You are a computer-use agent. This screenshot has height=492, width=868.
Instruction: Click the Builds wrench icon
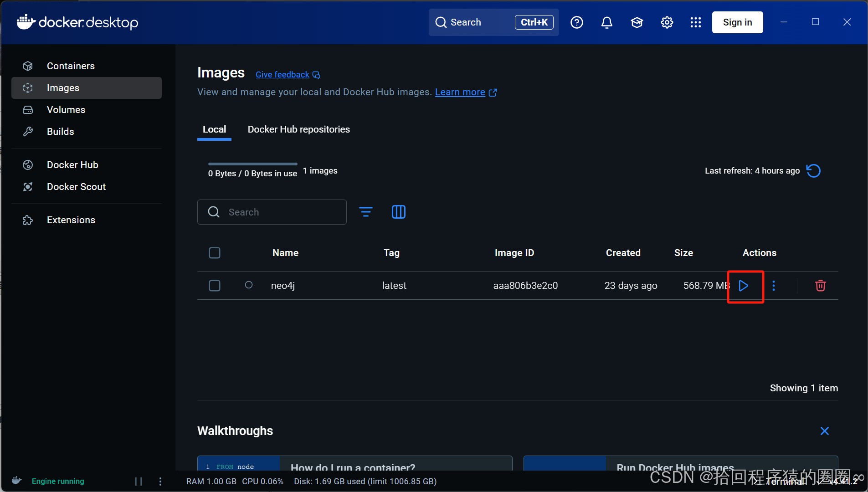click(x=28, y=132)
